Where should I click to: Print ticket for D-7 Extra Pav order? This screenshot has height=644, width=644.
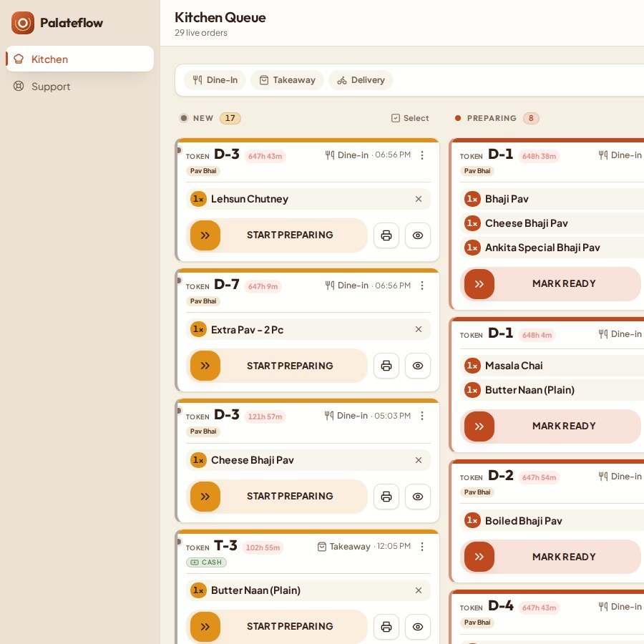click(386, 366)
